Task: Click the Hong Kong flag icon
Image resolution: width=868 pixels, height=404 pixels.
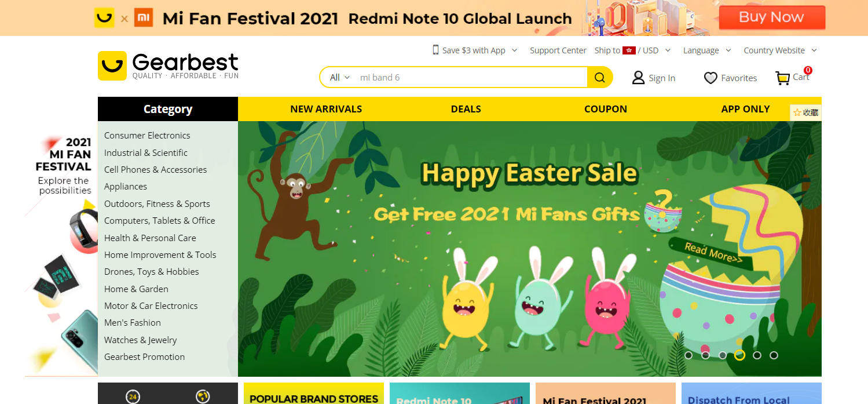Action: [x=629, y=50]
